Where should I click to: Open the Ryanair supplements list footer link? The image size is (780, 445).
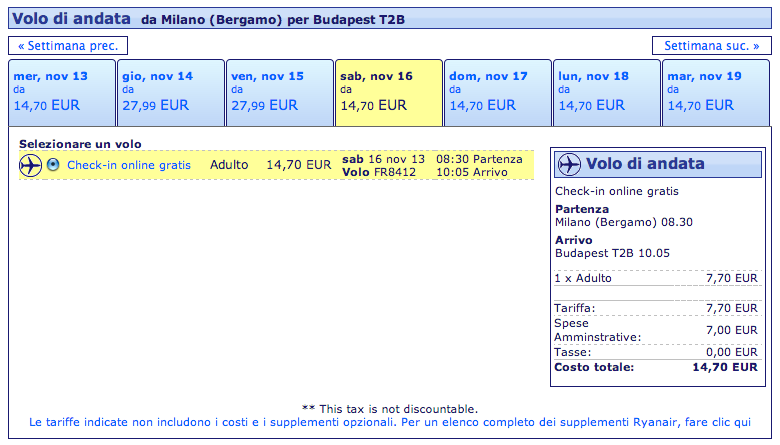(x=390, y=422)
